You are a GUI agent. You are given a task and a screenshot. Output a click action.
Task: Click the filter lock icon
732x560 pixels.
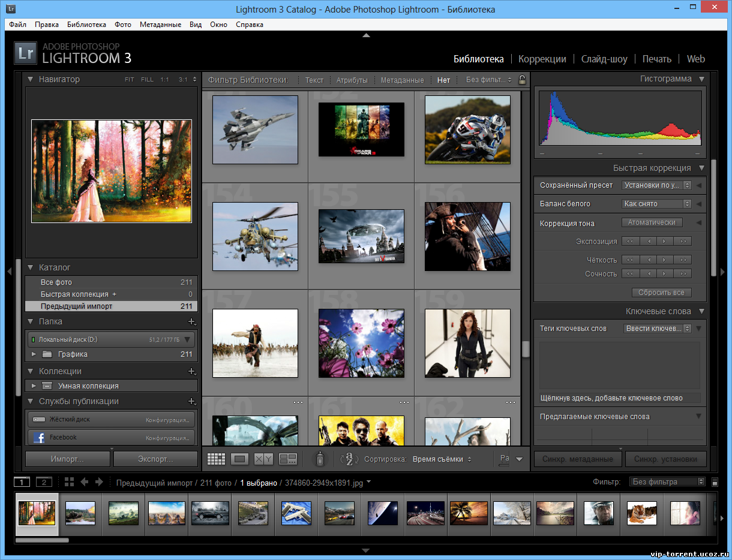522,80
